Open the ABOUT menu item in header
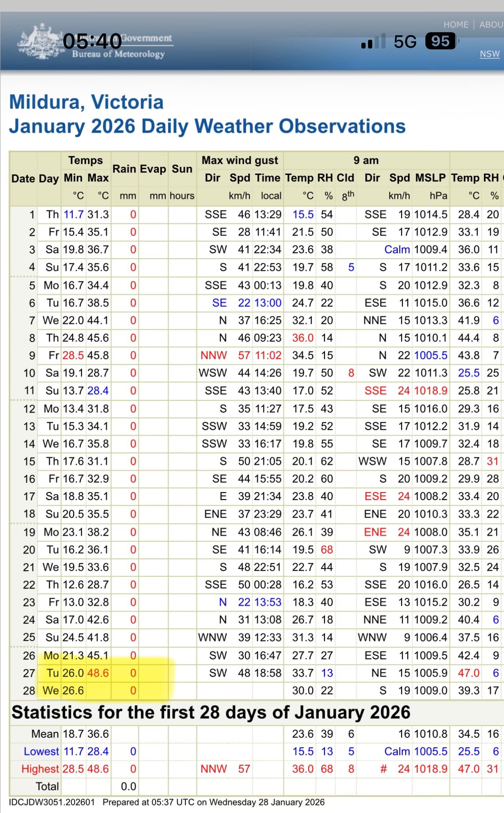The height and width of the screenshot is (813, 504). pyautogui.click(x=491, y=25)
